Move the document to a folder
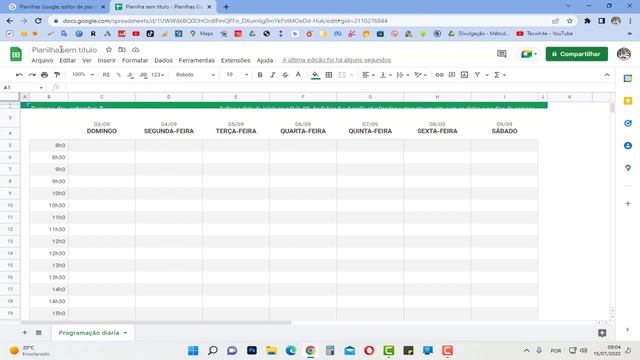 point(122,50)
